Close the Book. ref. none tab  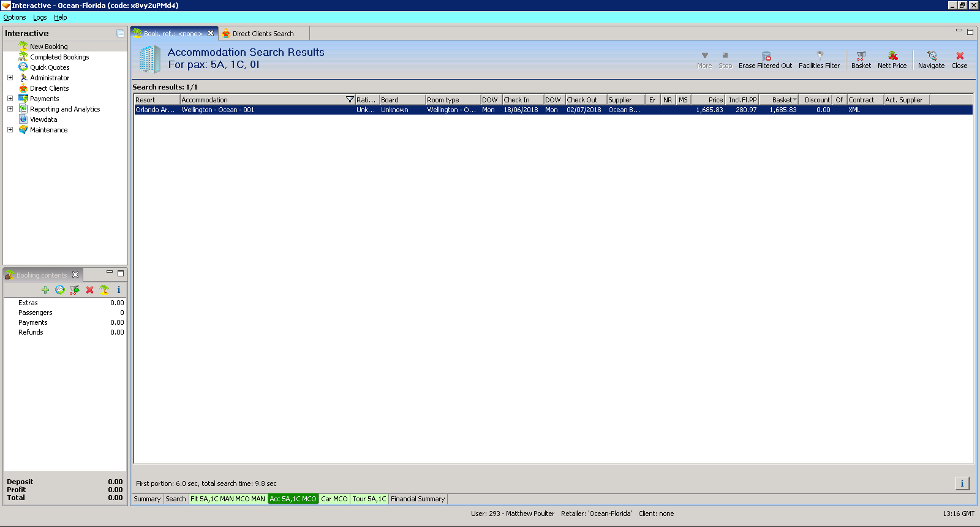(211, 34)
